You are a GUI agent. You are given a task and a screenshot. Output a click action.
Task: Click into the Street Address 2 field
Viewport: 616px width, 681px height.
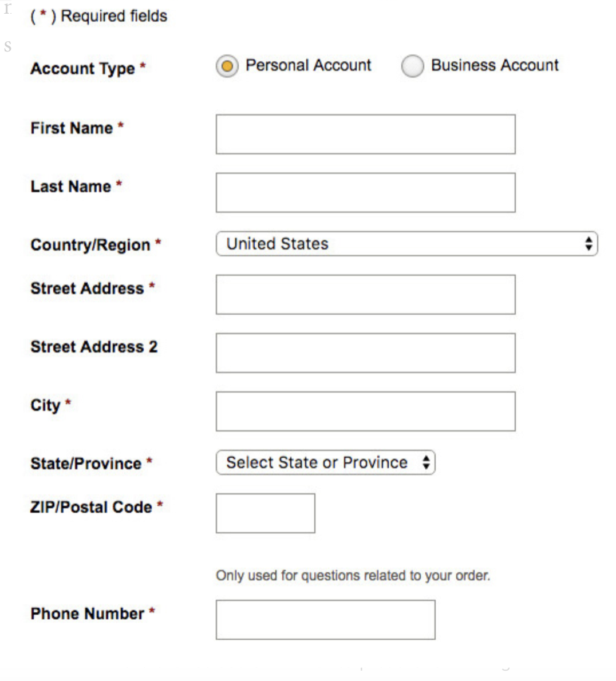(x=365, y=353)
